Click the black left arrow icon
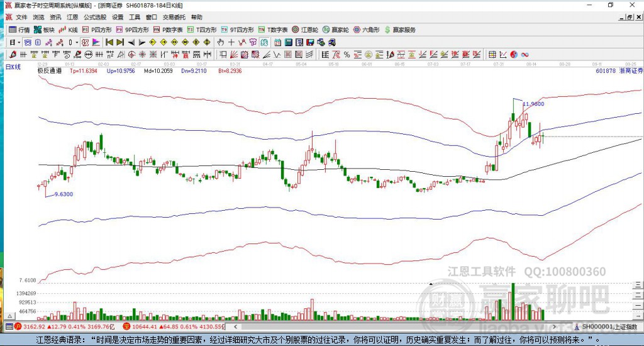Image resolution: width=644 pixels, height=346 pixels. [131, 42]
